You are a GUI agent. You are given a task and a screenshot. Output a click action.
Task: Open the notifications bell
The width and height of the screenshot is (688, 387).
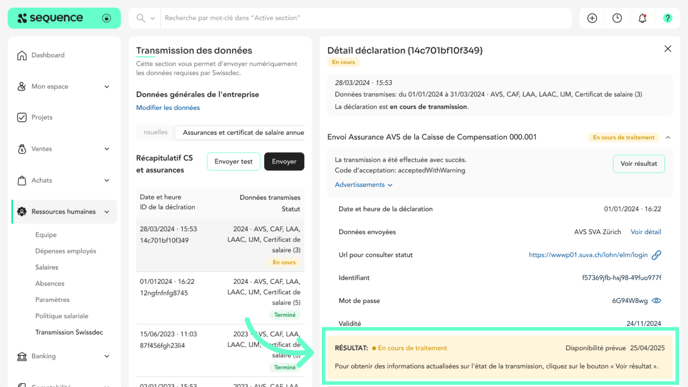[642, 18]
